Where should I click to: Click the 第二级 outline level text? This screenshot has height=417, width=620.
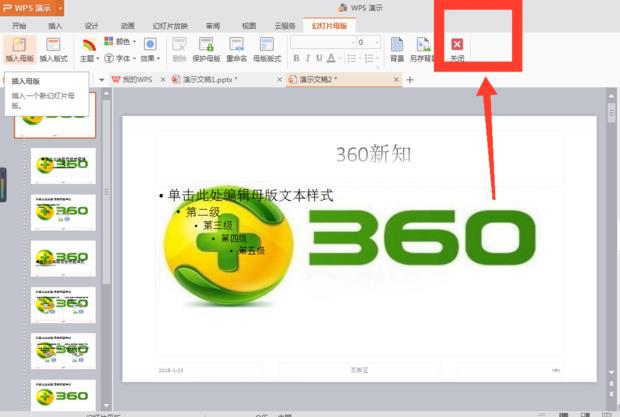click(203, 212)
